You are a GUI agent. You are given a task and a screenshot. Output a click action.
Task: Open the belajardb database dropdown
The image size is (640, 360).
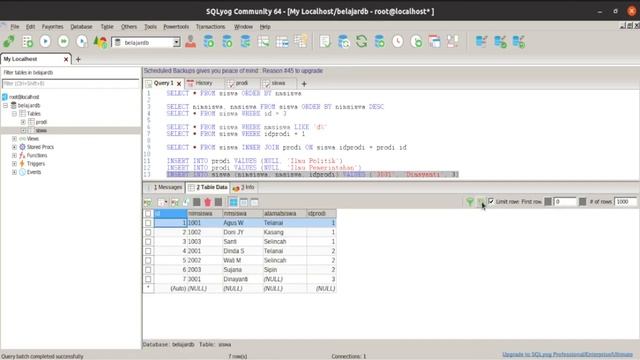point(176,42)
